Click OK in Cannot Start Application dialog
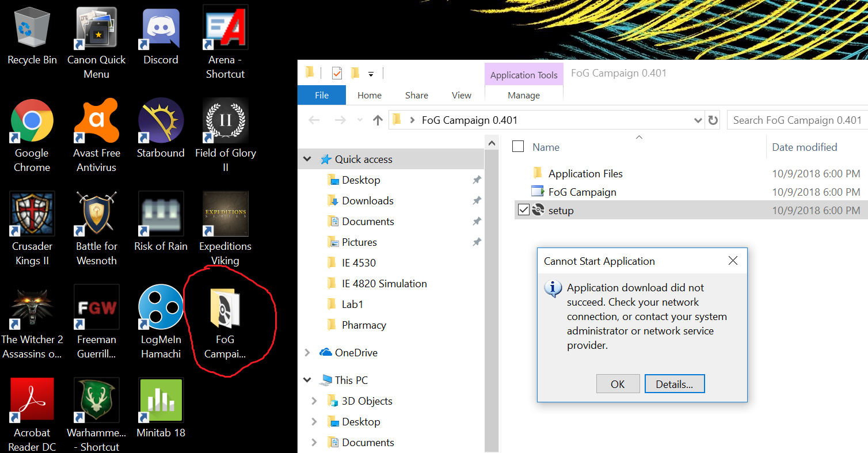 point(618,384)
